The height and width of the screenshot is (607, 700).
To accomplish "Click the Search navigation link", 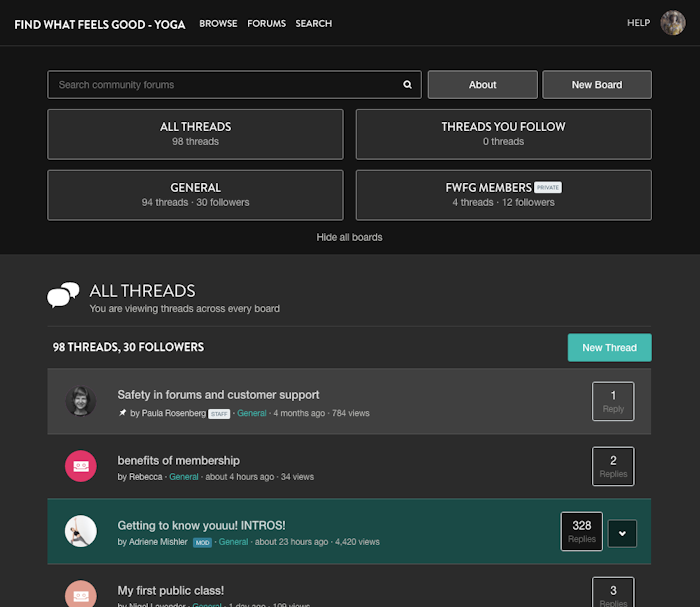I will [x=313, y=23].
